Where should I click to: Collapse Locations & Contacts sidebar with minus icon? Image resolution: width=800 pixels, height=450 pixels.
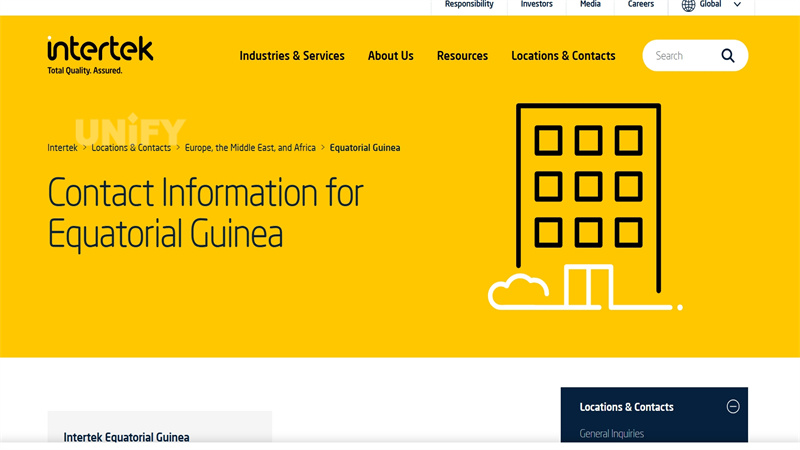[x=733, y=407]
